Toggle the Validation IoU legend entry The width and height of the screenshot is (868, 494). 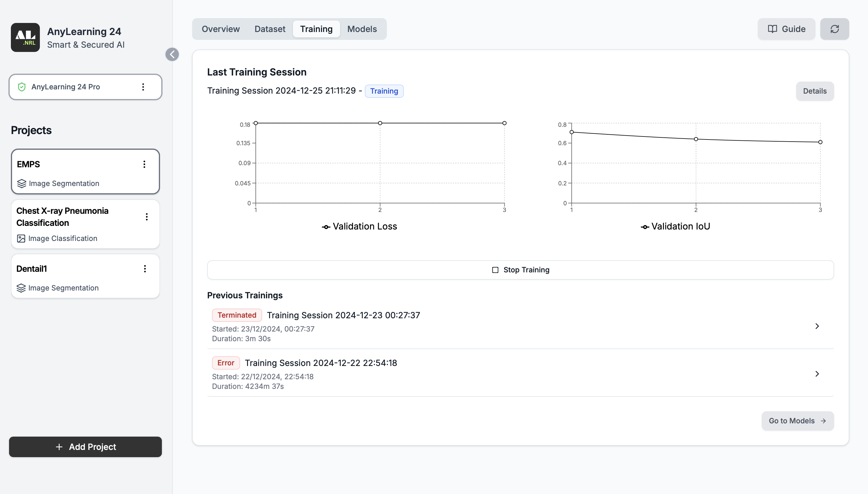coord(675,226)
